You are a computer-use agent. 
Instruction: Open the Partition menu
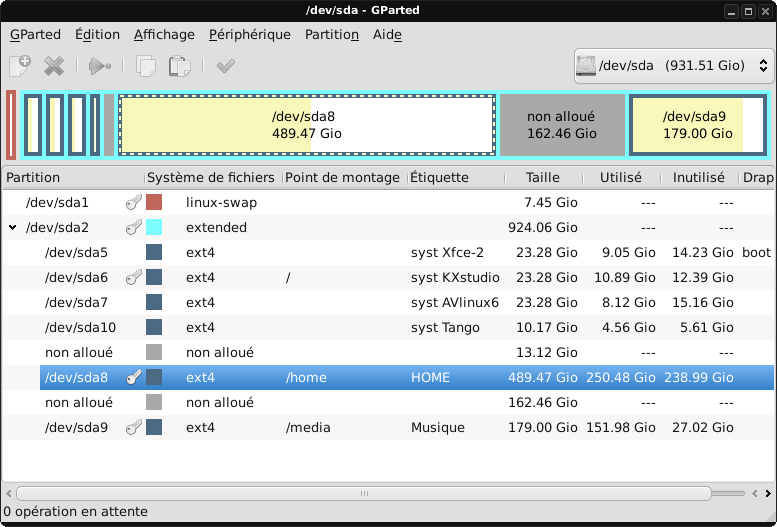click(332, 35)
